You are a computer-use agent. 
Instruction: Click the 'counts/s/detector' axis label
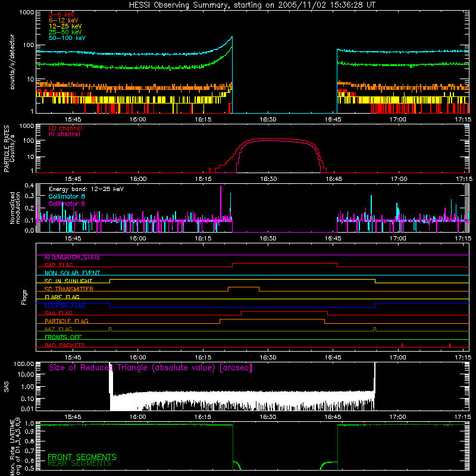(12, 62)
